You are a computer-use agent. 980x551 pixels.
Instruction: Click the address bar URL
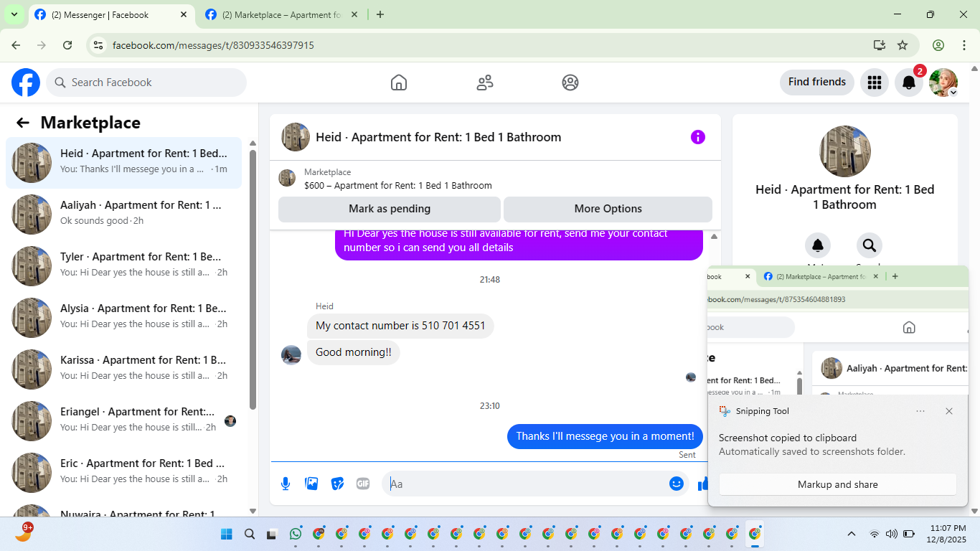click(213, 45)
